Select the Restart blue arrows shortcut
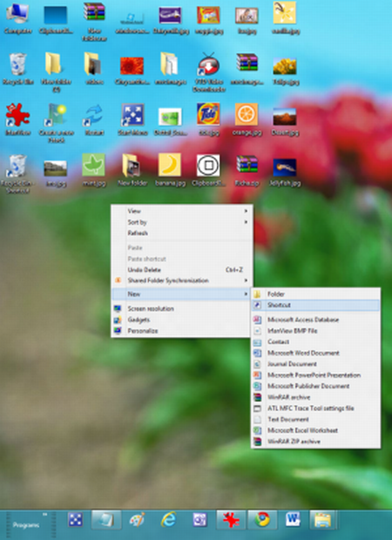The width and height of the screenshot is (392, 540). click(94, 119)
